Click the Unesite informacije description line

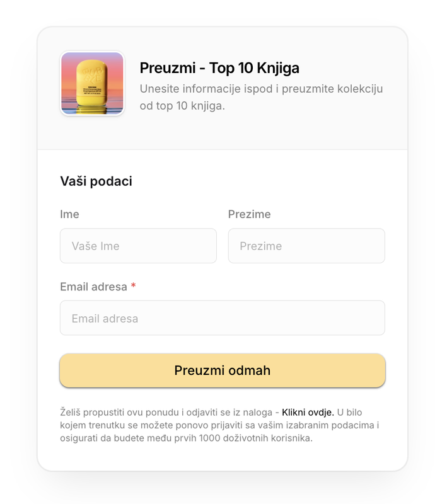[261, 89]
